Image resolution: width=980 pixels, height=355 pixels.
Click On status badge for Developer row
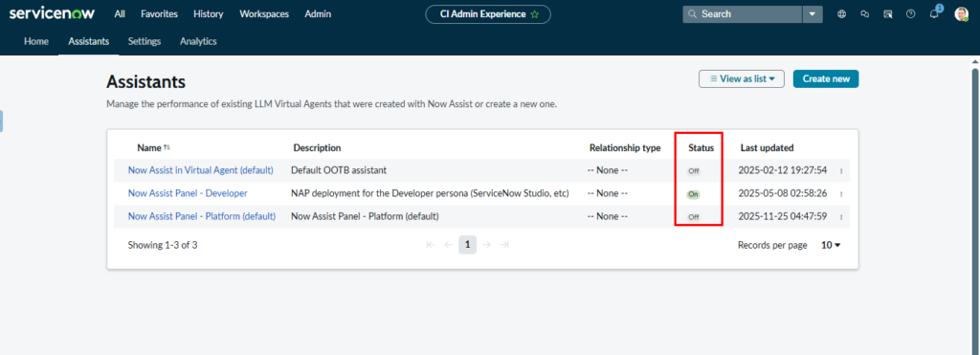click(693, 194)
